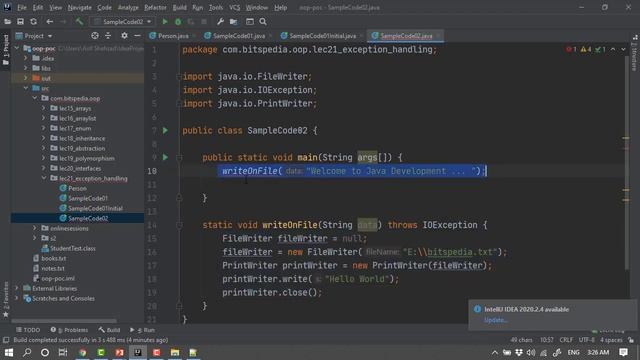Select books.txt in project tree
This screenshot has width=640, height=360.
pyautogui.click(x=53, y=258)
